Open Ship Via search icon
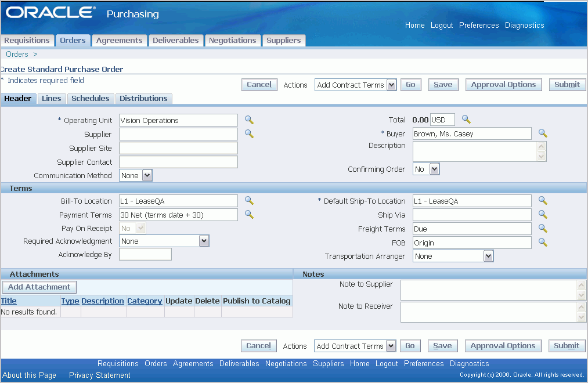The width and height of the screenshot is (588, 383). tap(543, 214)
